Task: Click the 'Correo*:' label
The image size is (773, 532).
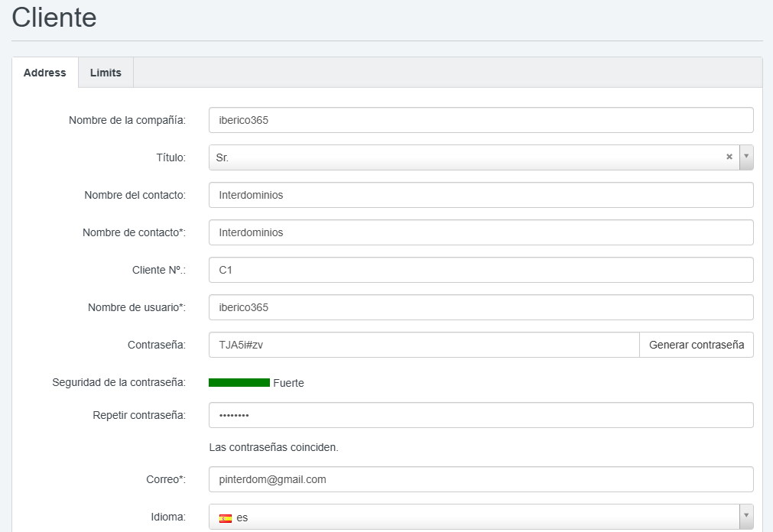Action: point(166,479)
